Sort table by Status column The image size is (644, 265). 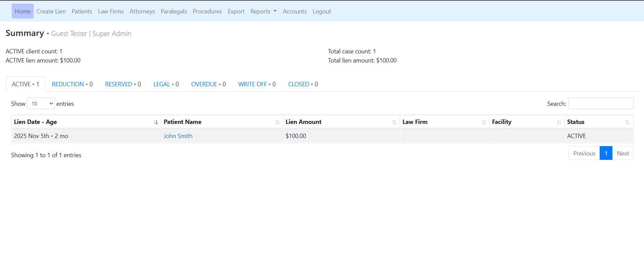click(599, 122)
